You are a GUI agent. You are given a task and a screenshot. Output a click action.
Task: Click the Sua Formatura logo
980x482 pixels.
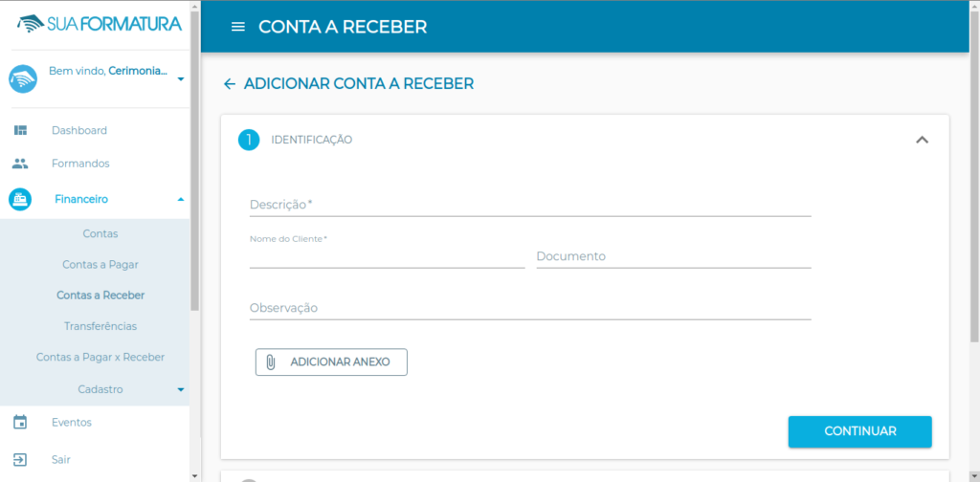(100, 24)
